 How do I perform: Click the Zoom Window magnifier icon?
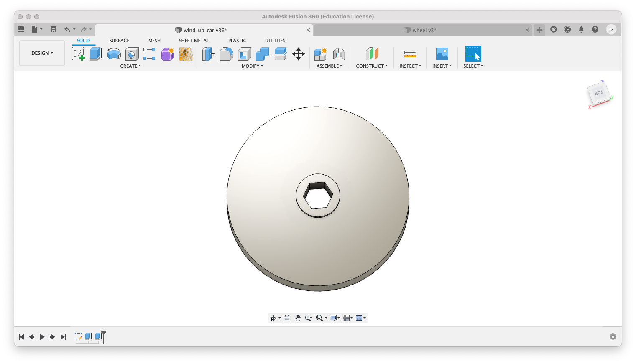[319, 318]
